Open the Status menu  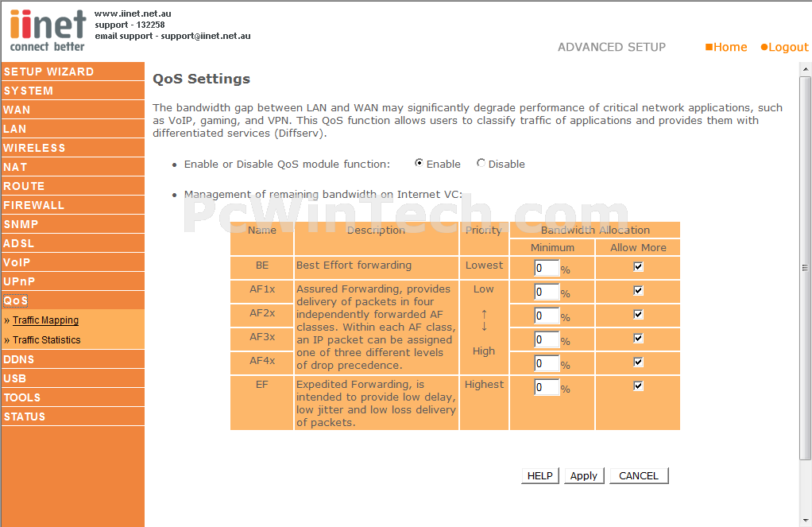[x=72, y=417]
